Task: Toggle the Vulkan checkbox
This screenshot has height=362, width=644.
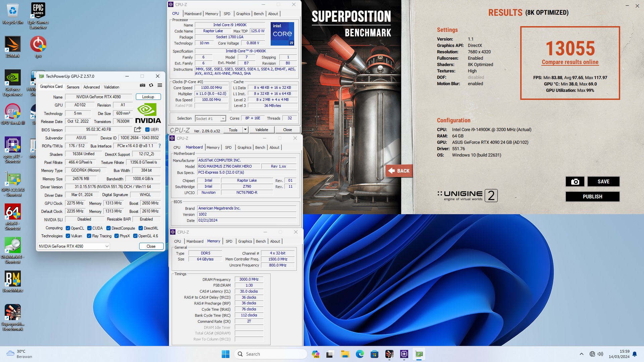Action: pos(68,236)
